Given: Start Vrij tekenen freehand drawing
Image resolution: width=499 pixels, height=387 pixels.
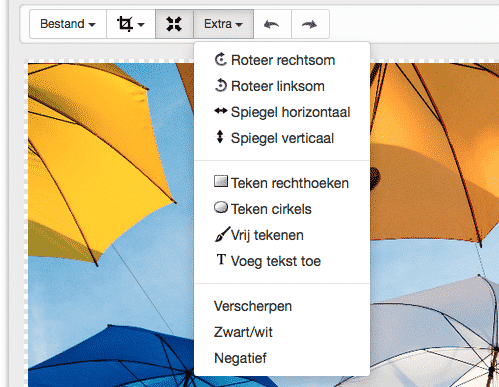Looking at the screenshot, I should (282, 235).
